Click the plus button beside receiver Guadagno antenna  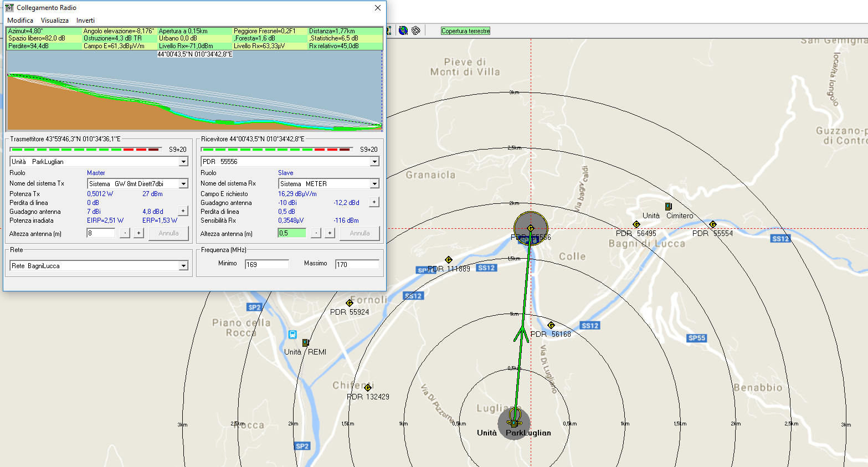[374, 202]
